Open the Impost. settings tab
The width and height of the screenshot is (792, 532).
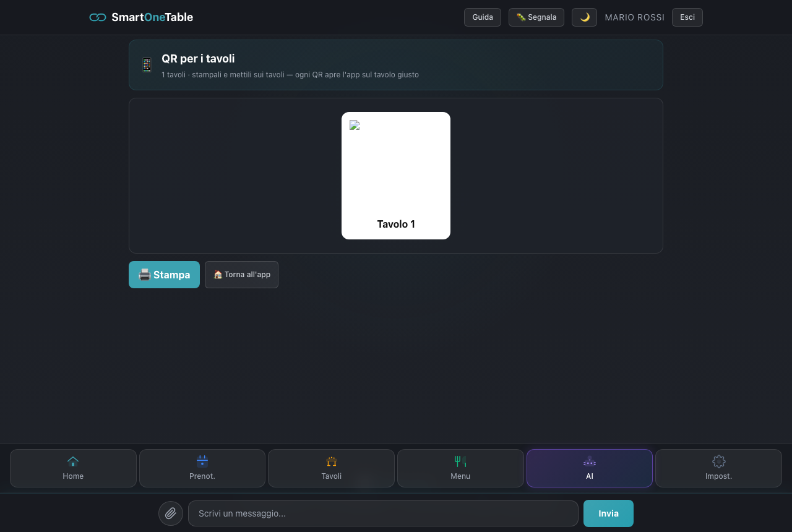pyautogui.click(x=718, y=468)
